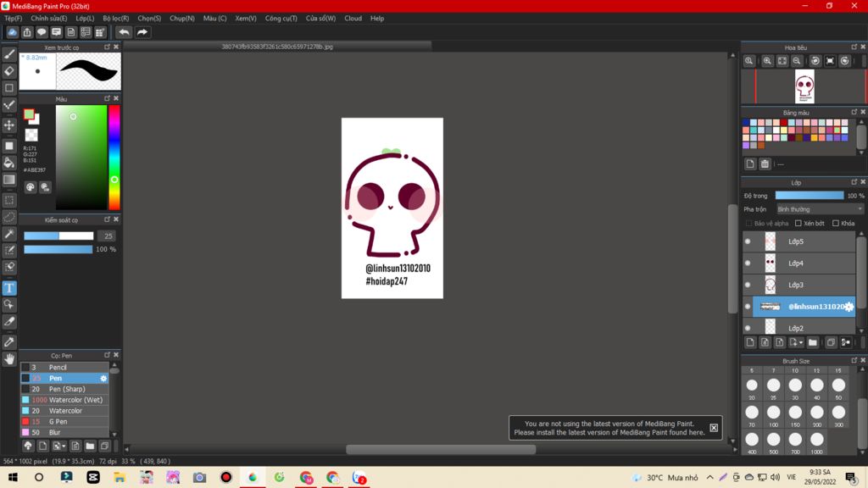This screenshot has height=488, width=868.
Task: Select the Magic Wand tool
Action: 9,234
